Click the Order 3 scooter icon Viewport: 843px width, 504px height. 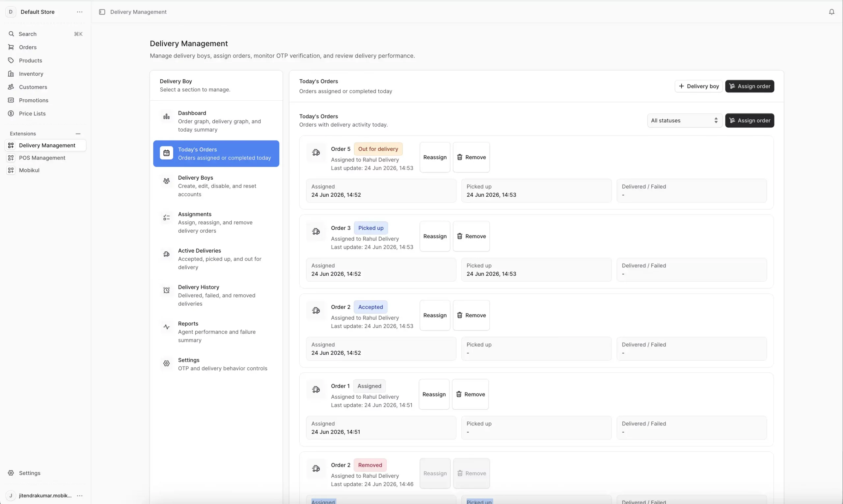point(316,232)
